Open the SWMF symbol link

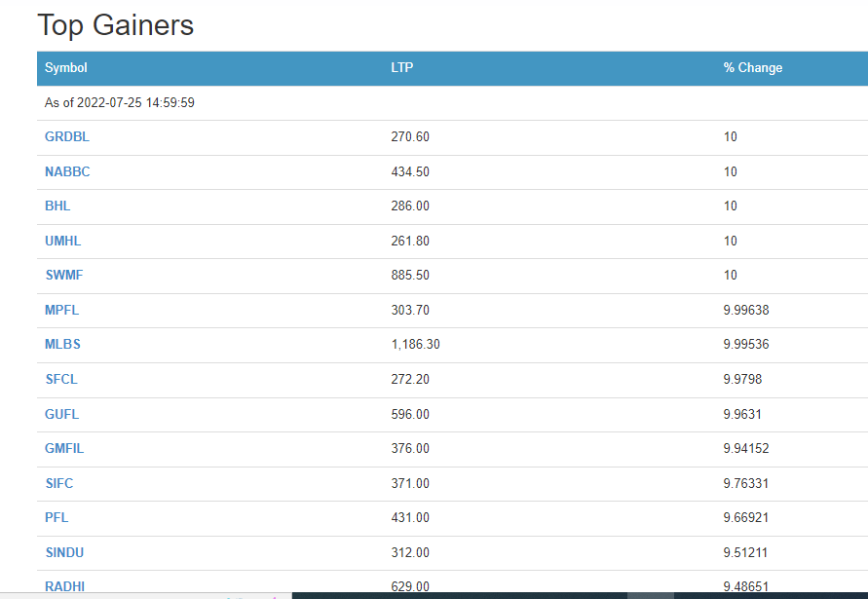64,276
